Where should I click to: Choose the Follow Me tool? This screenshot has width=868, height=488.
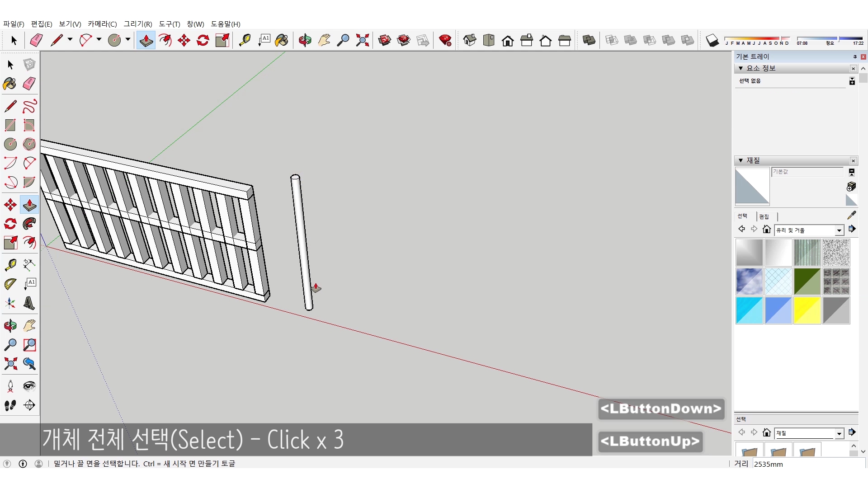tap(29, 224)
